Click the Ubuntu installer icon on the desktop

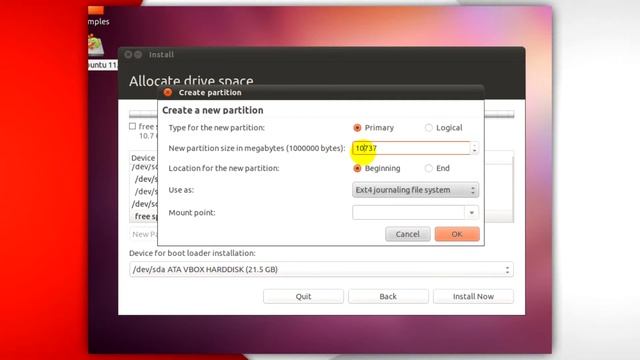96,45
